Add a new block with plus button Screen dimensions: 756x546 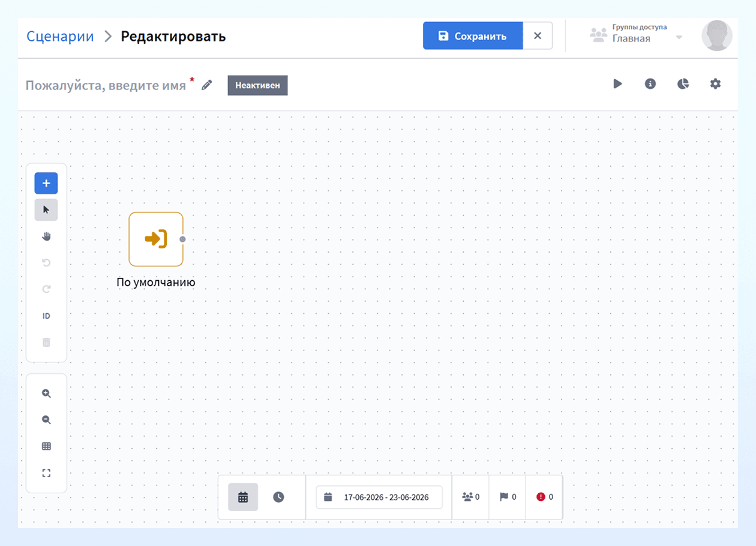click(46, 183)
